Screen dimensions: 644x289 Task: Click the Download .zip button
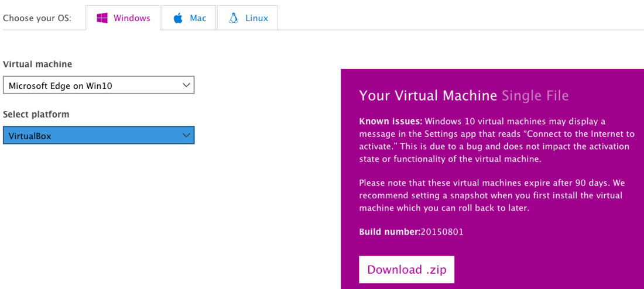[407, 270]
